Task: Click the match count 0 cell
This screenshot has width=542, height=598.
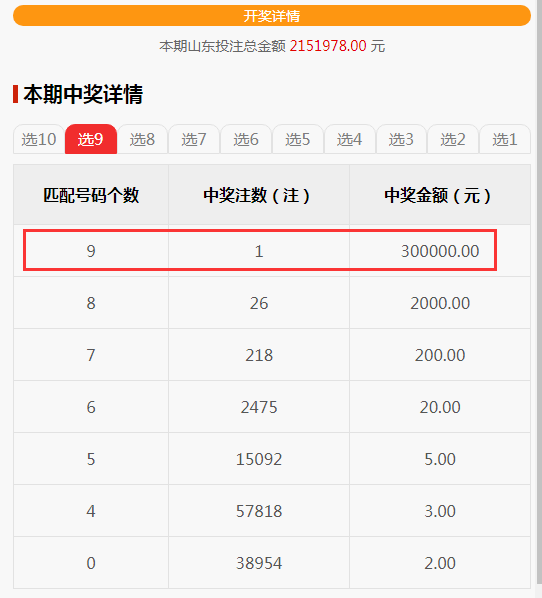Action: tap(91, 563)
